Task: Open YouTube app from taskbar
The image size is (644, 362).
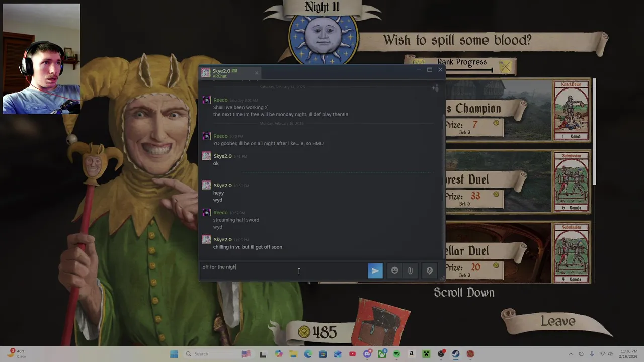Action: click(x=352, y=354)
